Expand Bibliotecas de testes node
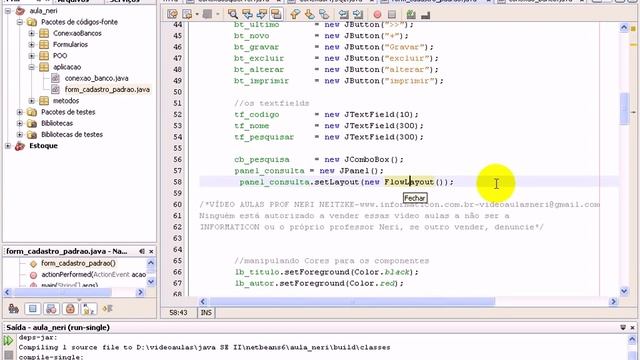This screenshot has height=360, width=640. 20,134
